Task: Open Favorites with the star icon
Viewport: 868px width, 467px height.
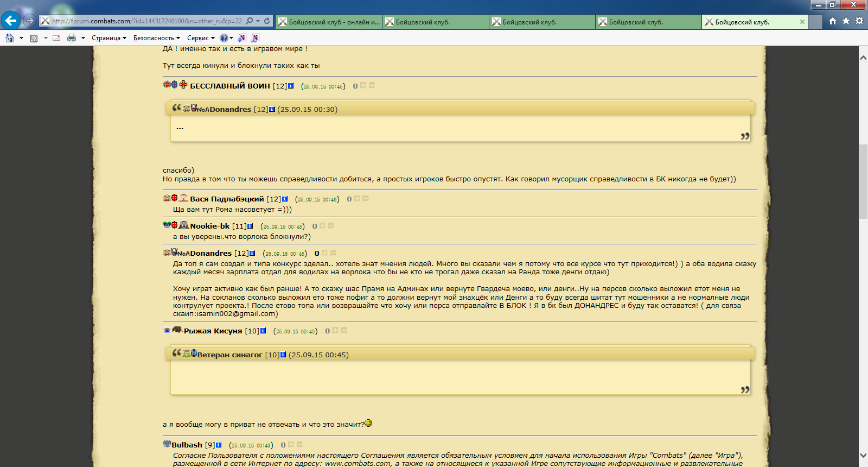Action: tap(846, 21)
